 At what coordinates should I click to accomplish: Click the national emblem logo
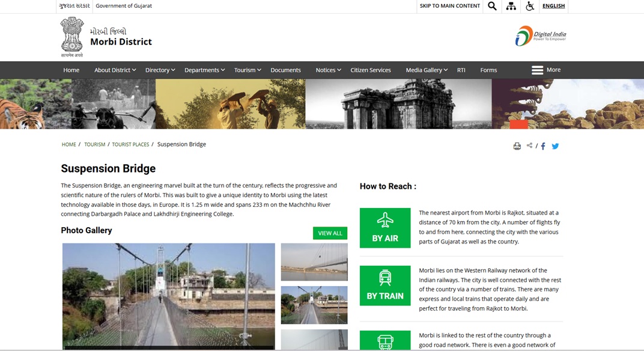[72, 36]
